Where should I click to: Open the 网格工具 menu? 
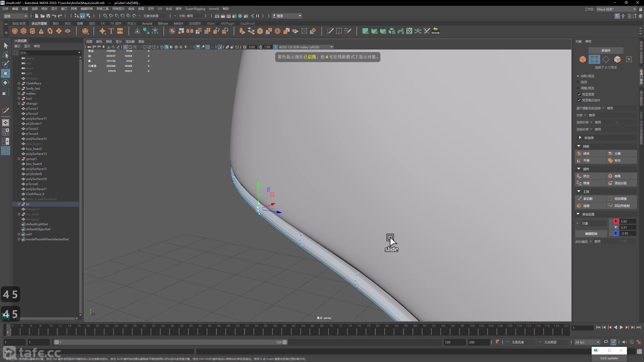coord(102,9)
